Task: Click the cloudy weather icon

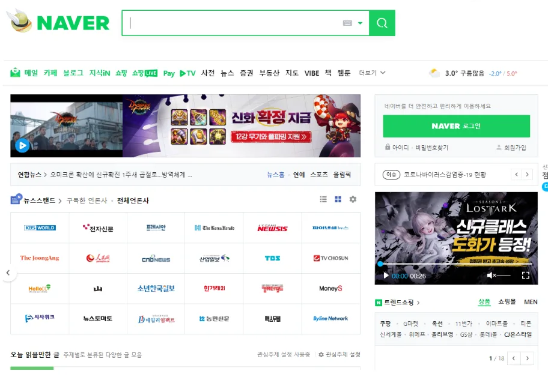Action: [x=434, y=73]
